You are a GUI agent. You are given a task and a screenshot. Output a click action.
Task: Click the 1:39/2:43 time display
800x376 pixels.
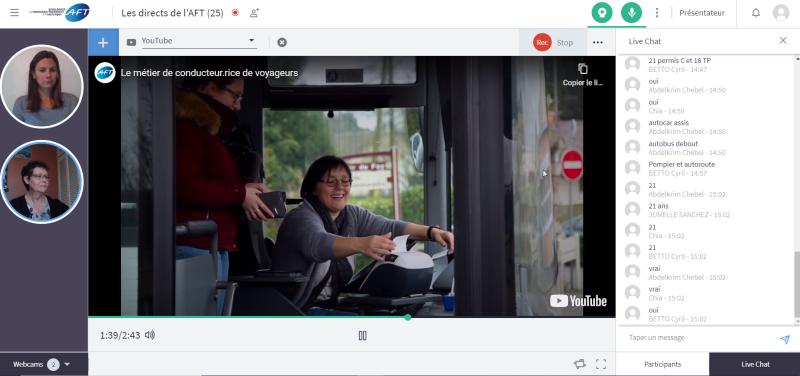click(120, 335)
